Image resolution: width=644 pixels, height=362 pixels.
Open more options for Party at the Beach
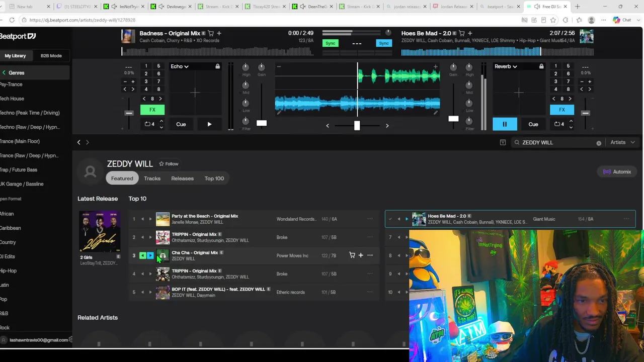(370, 219)
